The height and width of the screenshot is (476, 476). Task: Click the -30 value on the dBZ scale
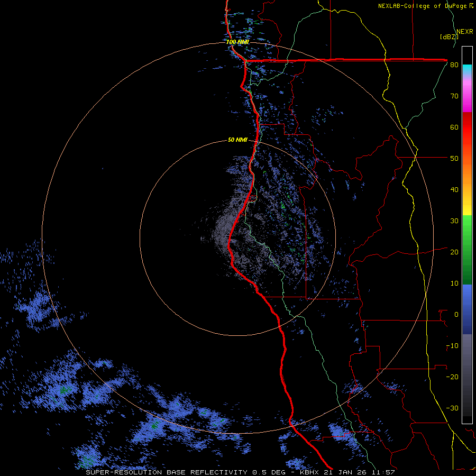click(452, 408)
